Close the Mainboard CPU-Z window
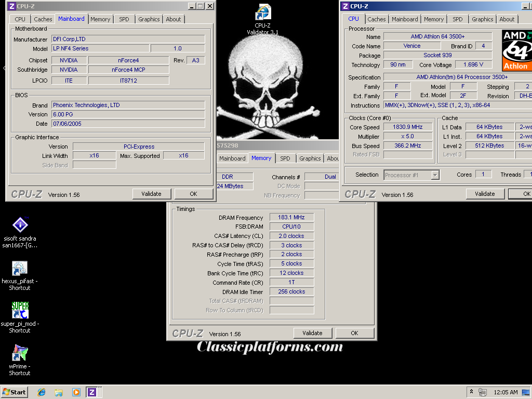The height and width of the screenshot is (399, 532). [x=210, y=6]
